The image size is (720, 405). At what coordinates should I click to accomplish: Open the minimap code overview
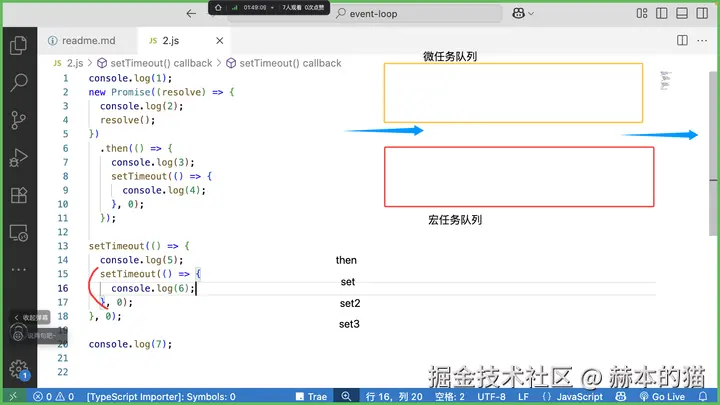665,81
